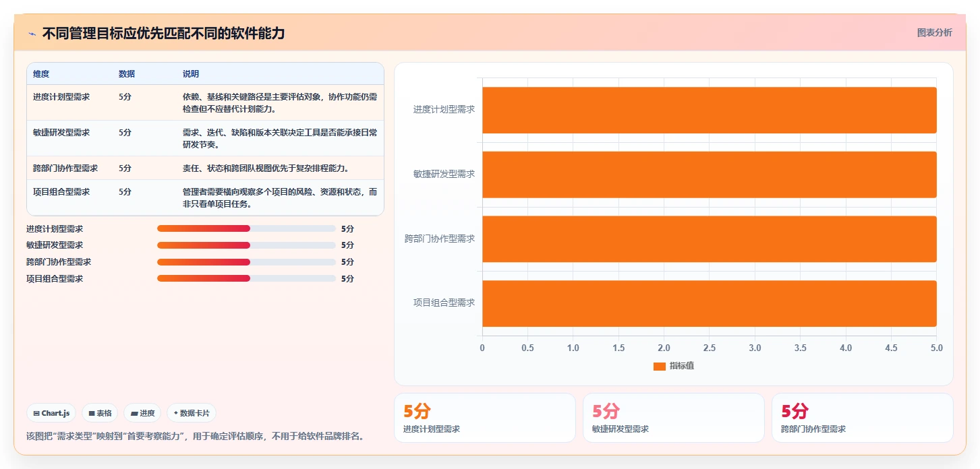
Task: Click the 维度 column header
Action: (x=41, y=74)
